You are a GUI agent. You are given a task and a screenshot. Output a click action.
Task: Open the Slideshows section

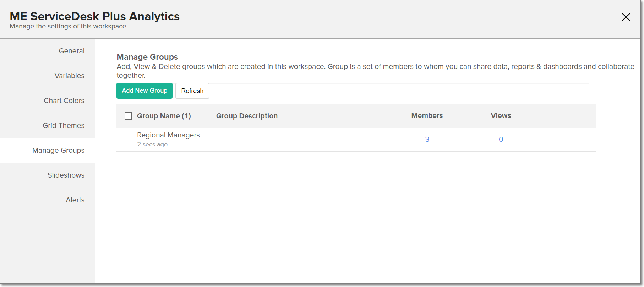click(66, 175)
